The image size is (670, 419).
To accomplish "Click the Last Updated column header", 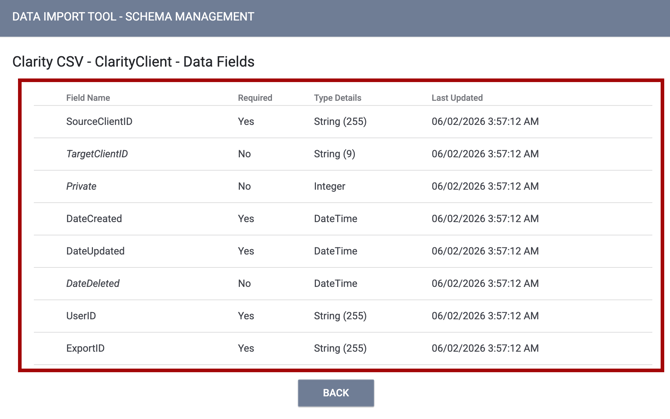I will click(x=457, y=98).
